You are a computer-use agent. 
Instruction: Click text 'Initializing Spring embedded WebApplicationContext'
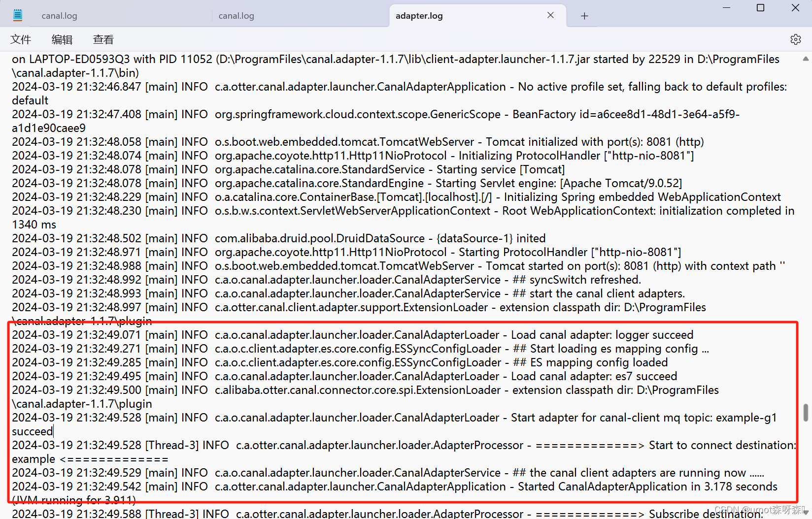point(643,197)
